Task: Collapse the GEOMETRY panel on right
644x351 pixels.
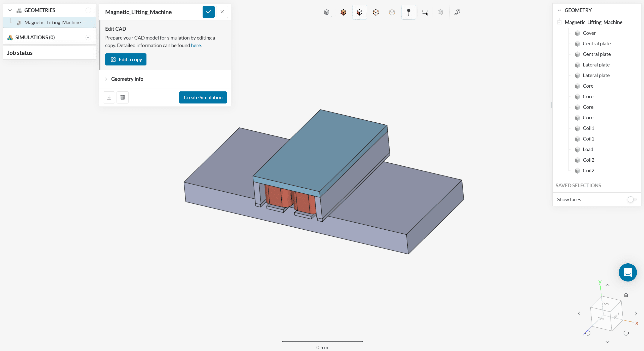Action: click(x=559, y=10)
